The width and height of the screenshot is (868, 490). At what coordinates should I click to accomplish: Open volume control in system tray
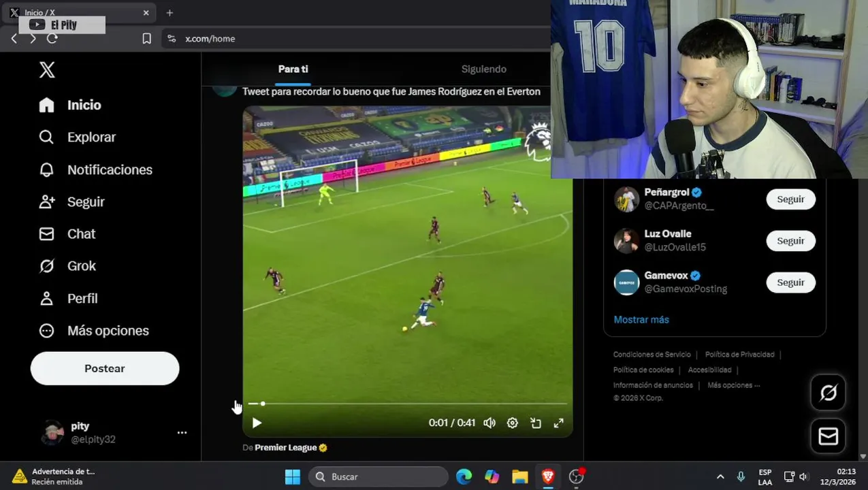[x=803, y=476]
